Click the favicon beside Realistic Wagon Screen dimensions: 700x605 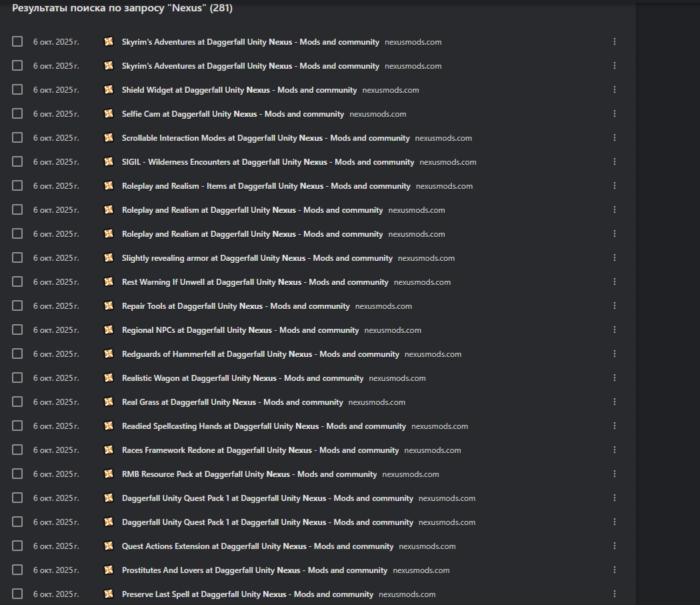(x=109, y=378)
